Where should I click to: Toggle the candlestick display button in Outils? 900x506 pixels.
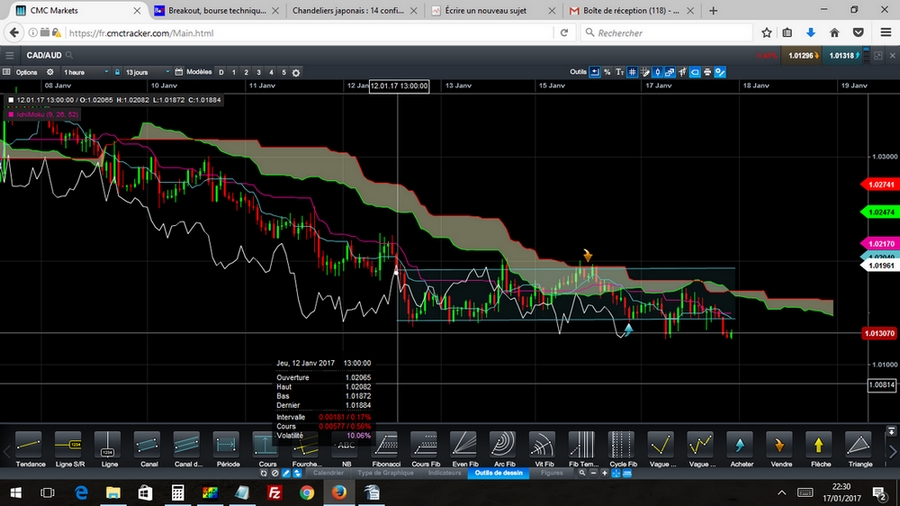[657, 72]
